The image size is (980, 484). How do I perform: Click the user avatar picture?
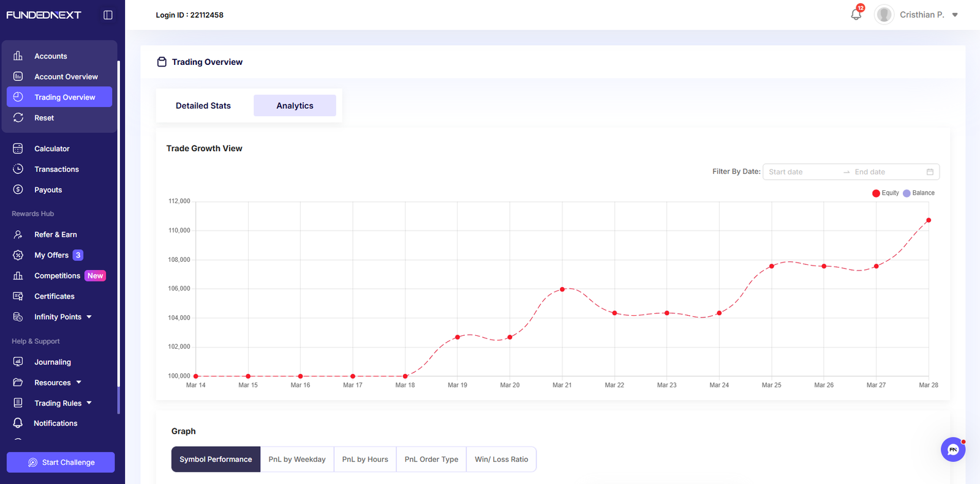coord(884,15)
